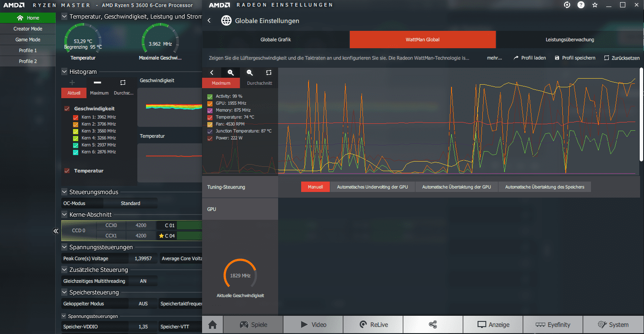Go to Ryzen Master Home
This screenshot has width=644, height=334.
point(28,18)
